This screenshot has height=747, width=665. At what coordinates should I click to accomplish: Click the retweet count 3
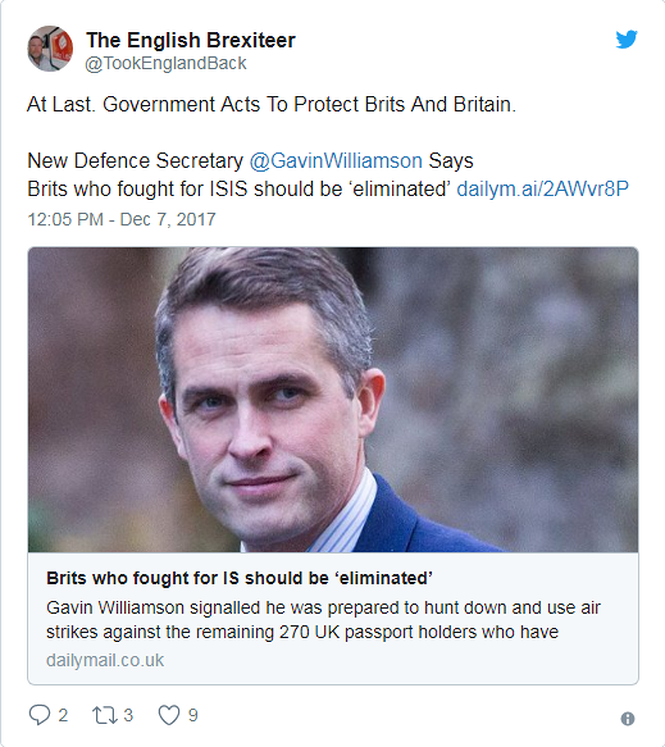coord(128,715)
